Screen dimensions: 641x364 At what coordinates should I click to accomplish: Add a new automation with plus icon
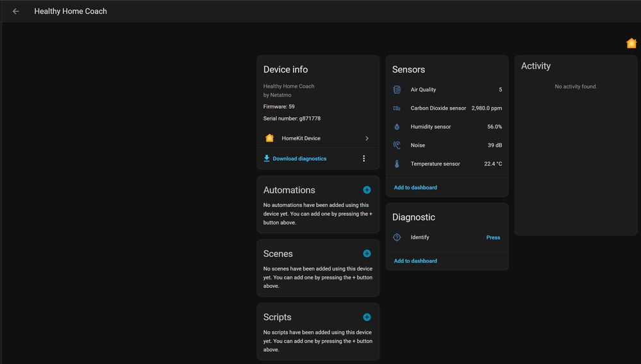coord(367,190)
